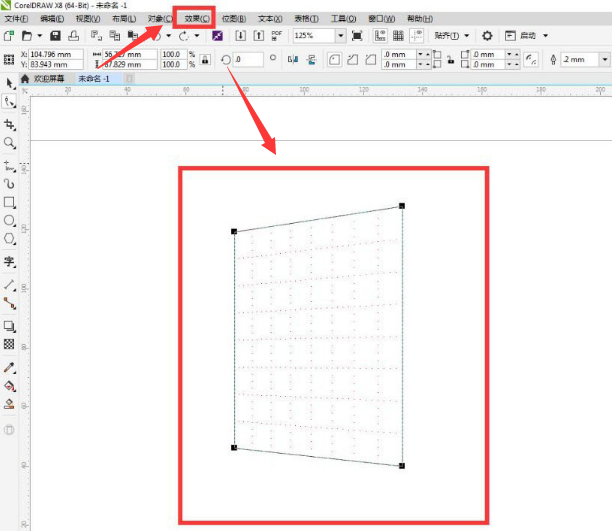612x531 pixels.
Task: Toggle show rulers button
Action: point(380,36)
